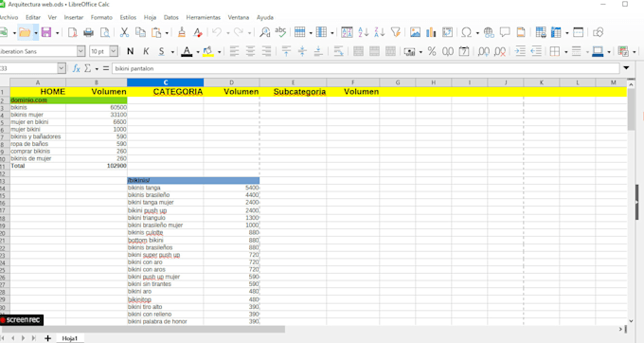
Task: Select the Hoja1 sheet tab
Action: pos(70,338)
